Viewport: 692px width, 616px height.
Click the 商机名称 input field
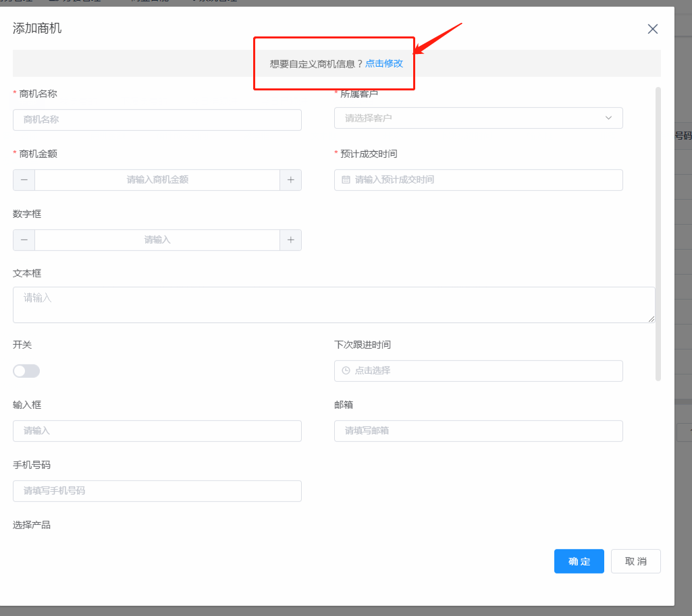pyautogui.click(x=157, y=119)
